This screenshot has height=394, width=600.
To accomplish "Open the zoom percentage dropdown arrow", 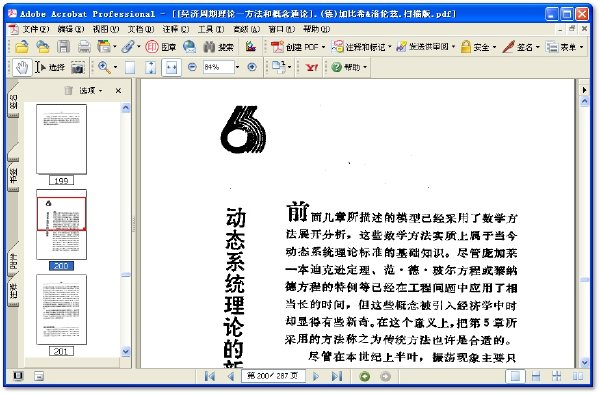I will tap(237, 67).
